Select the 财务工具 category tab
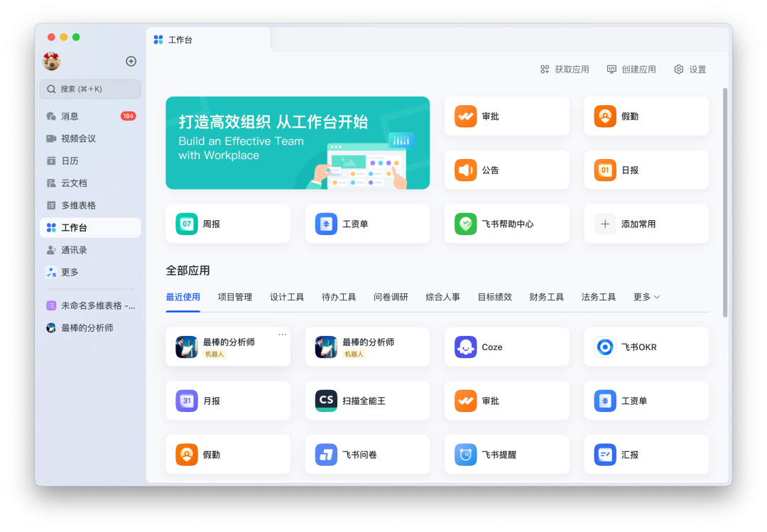767x532 pixels. pyautogui.click(x=546, y=297)
